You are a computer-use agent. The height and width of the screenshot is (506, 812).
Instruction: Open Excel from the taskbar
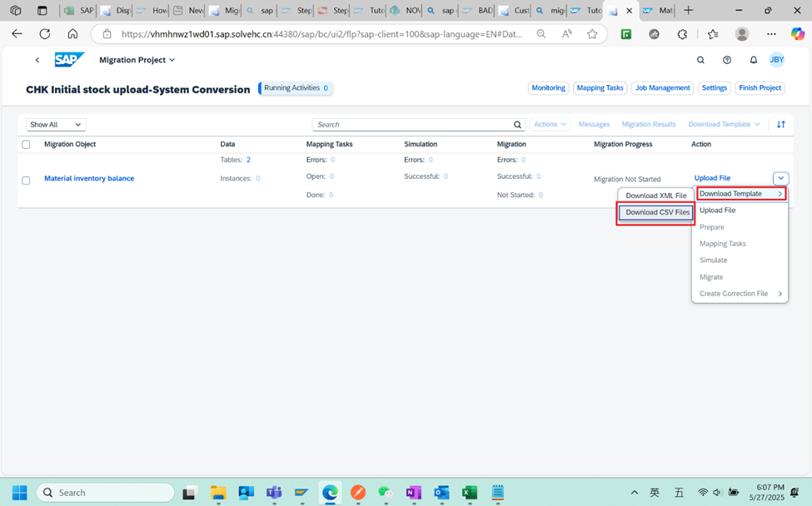click(470, 493)
